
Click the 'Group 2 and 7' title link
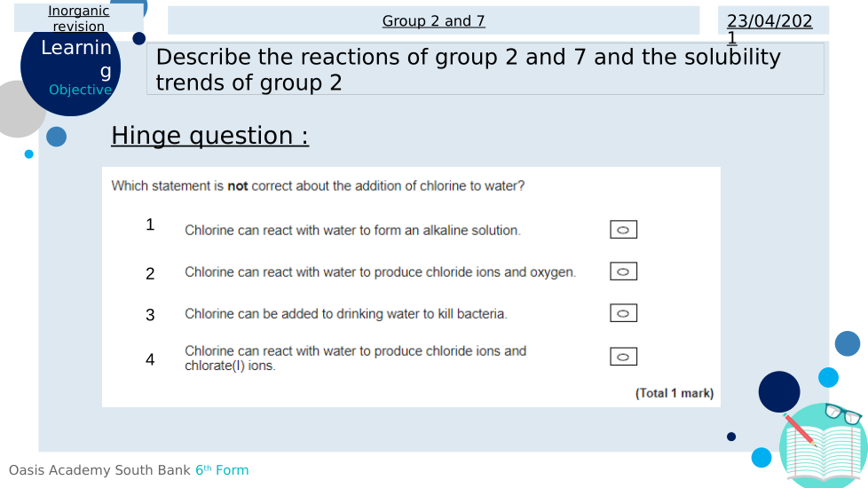(x=433, y=21)
